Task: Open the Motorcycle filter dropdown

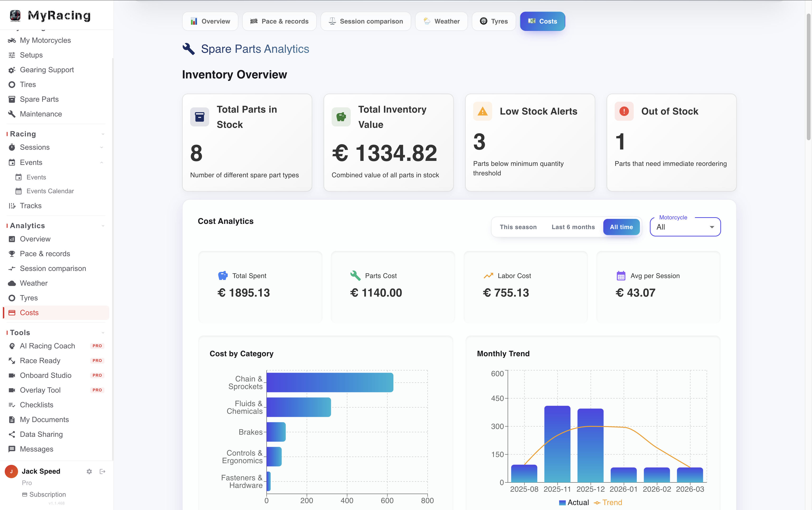Action: tap(685, 227)
